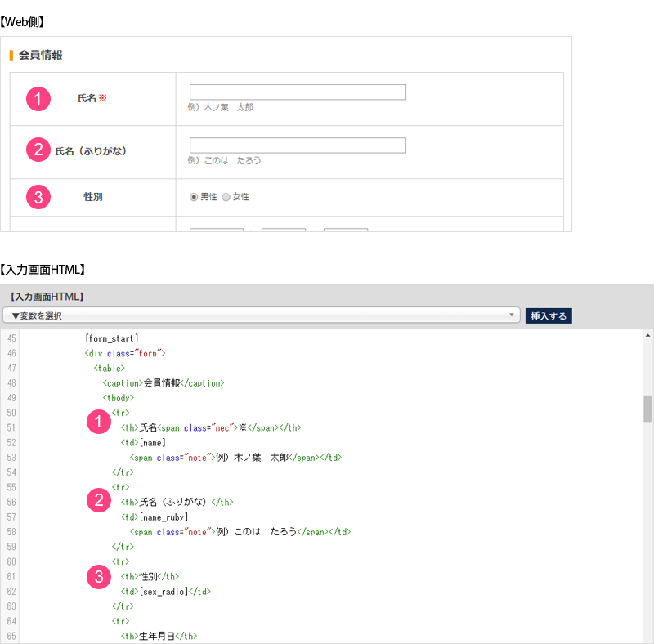Image resolution: width=654 pixels, height=644 pixels.
Task: Click line number 45 in the editor gutter
Action: (11, 338)
